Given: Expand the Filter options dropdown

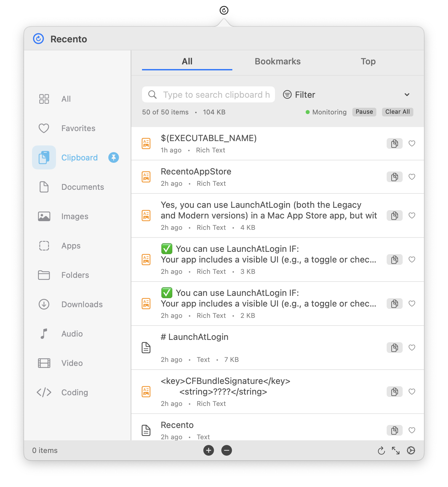Looking at the screenshot, I should [407, 94].
